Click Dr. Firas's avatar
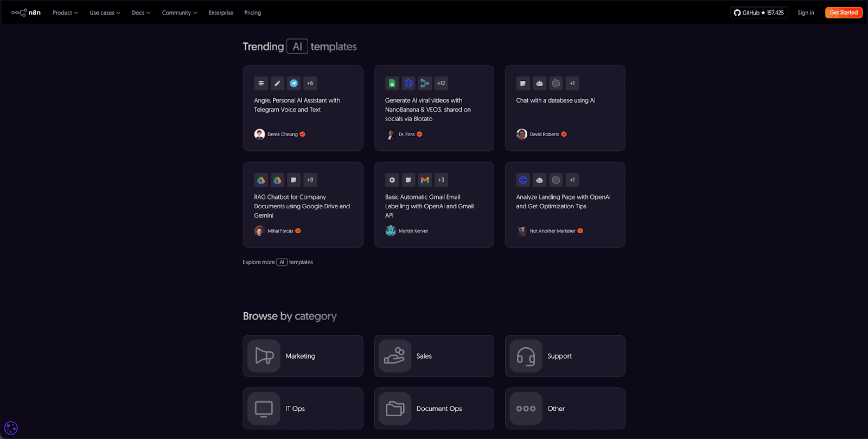 tap(391, 134)
